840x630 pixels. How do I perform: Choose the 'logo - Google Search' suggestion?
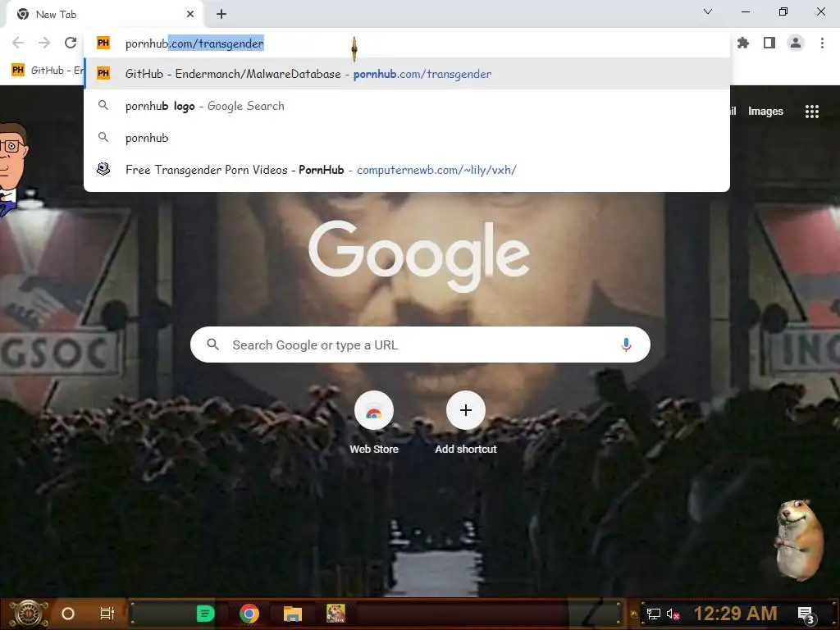[x=407, y=106]
